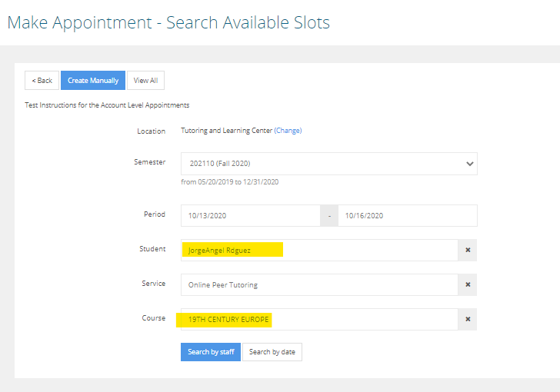
Task: Click the Student field with JorgeAngel Rdguez
Action: 318,251
